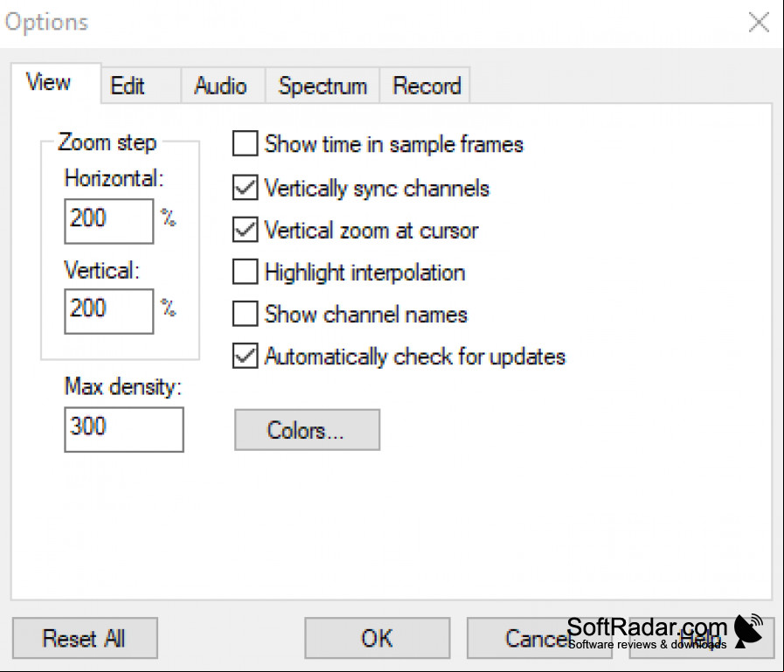Confirm settings with OK
This screenshot has width=784, height=672.
tap(378, 638)
